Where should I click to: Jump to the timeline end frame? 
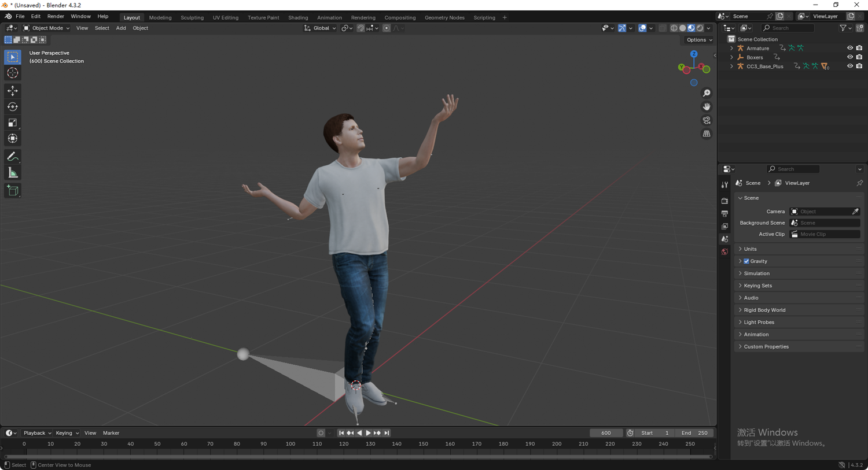tap(387, 433)
